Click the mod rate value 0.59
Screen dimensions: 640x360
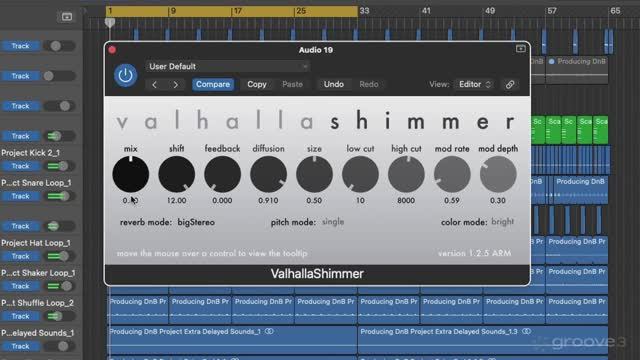tap(452, 200)
